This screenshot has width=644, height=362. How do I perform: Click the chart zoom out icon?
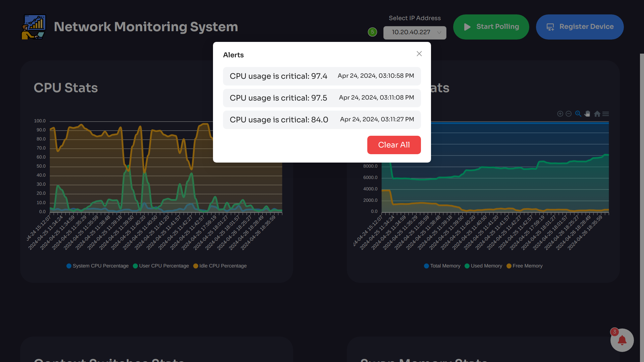569,114
